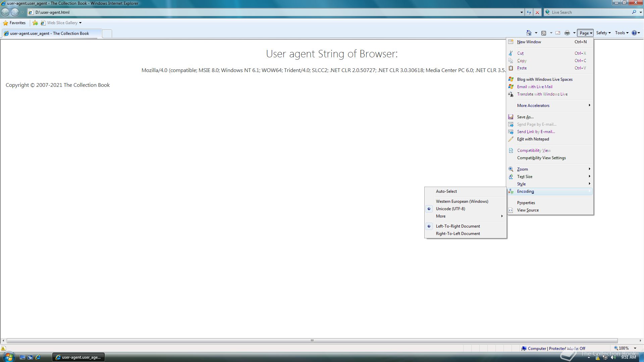The height and width of the screenshot is (362, 644).
Task: Choose Auto-Select encoding
Action: [465, 191]
